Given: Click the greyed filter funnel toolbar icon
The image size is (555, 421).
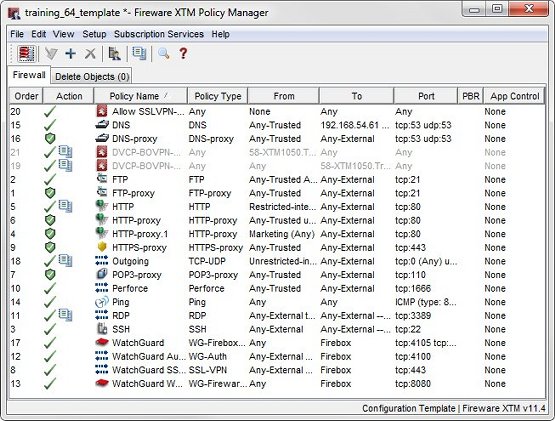Looking at the screenshot, I should [x=51, y=54].
